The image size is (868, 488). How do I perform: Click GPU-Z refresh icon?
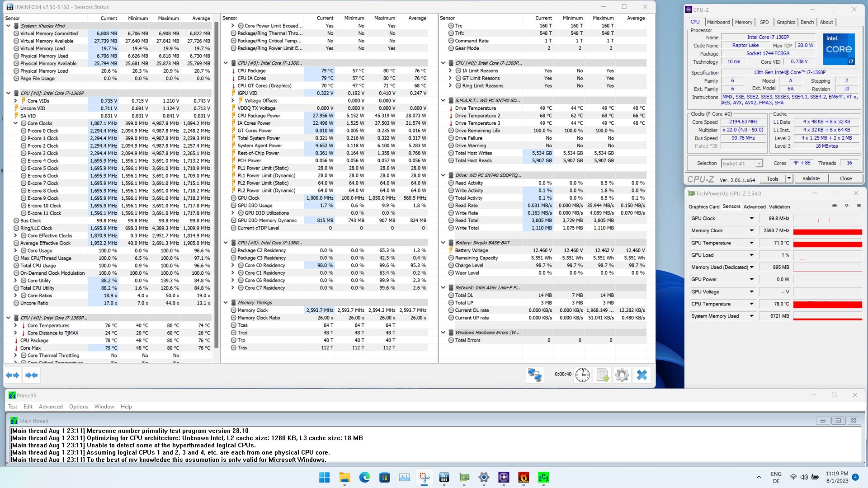point(847,206)
